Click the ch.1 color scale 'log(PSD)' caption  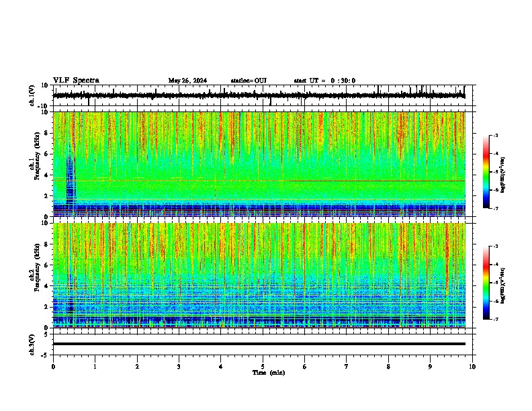[503, 175]
